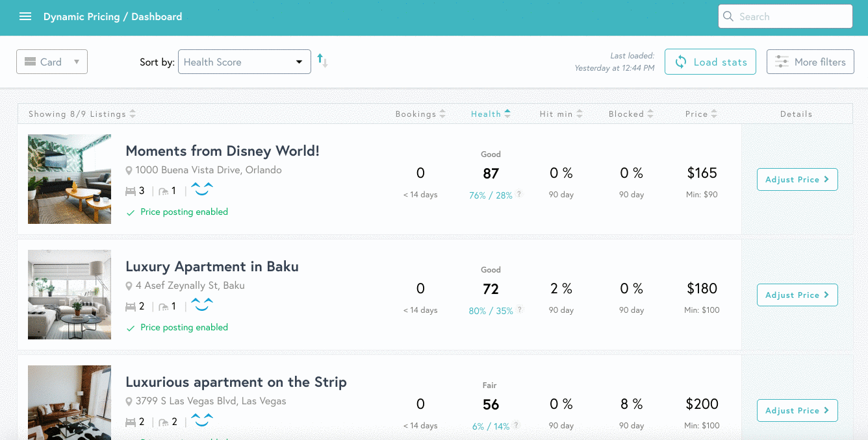Adjust Price for Luxurious apartment on the Strip
Viewport: 868px width, 440px height.
(797, 410)
